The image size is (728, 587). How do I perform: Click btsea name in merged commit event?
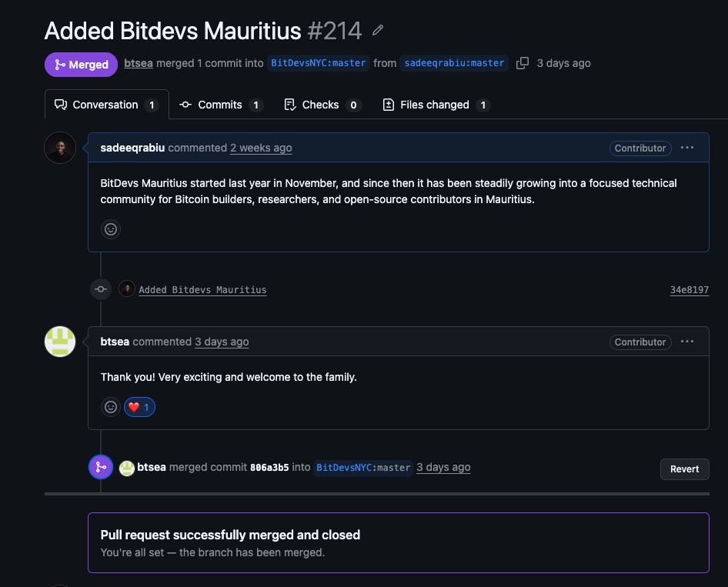click(x=152, y=467)
